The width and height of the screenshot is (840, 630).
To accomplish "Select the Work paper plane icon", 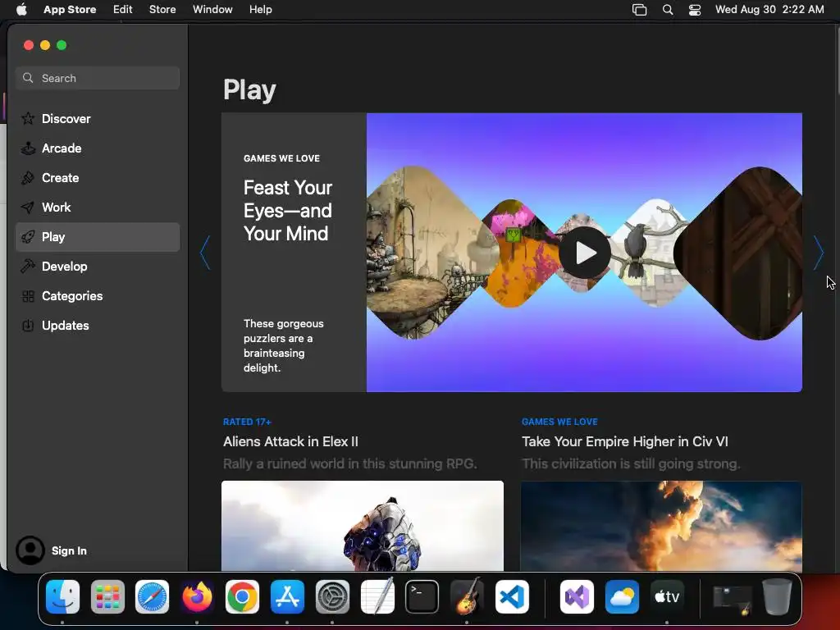I will click(x=28, y=207).
